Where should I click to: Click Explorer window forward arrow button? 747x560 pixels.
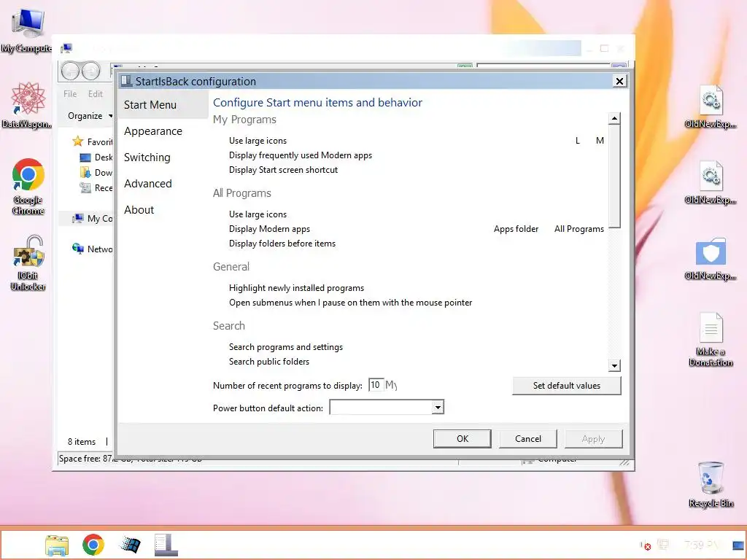coord(90,71)
